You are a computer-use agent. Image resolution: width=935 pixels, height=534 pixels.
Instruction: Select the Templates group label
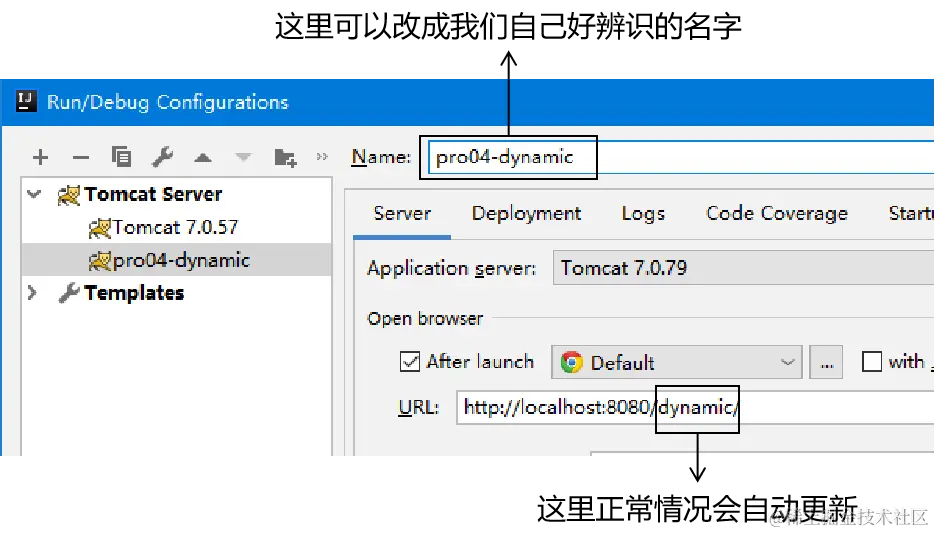pos(134,293)
